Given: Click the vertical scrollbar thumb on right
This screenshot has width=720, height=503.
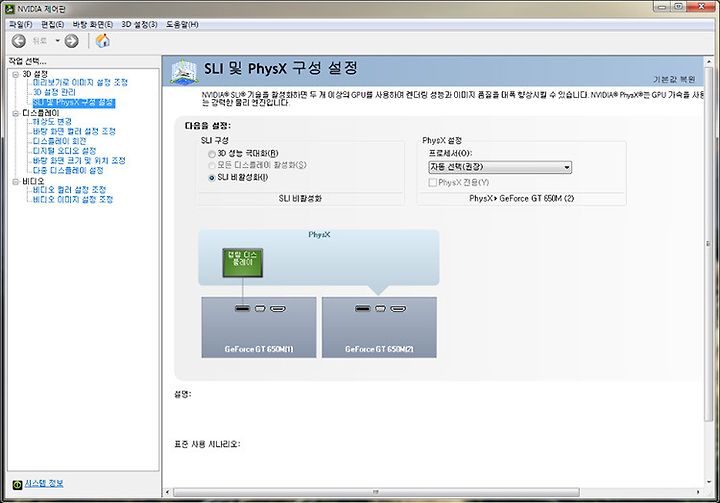Looking at the screenshot, I should tap(709, 244).
